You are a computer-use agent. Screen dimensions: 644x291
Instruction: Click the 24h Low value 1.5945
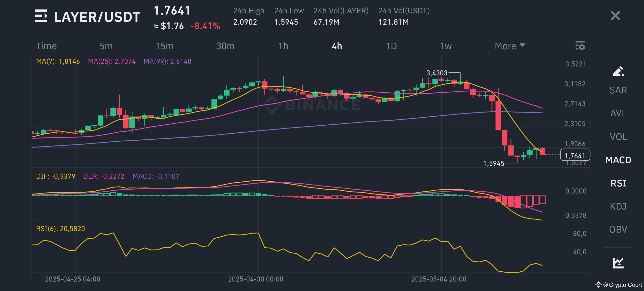point(286,22)
